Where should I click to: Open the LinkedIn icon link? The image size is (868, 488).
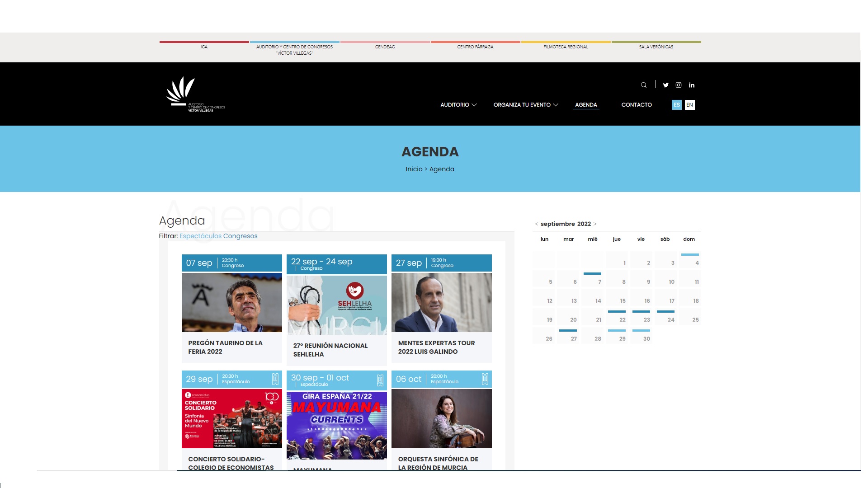[692, 85]
